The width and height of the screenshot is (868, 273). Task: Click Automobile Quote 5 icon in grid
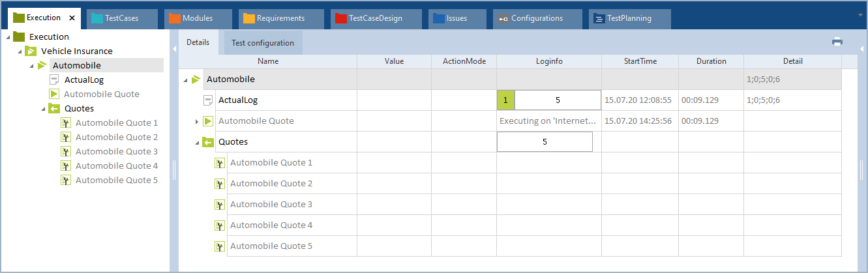220,246
